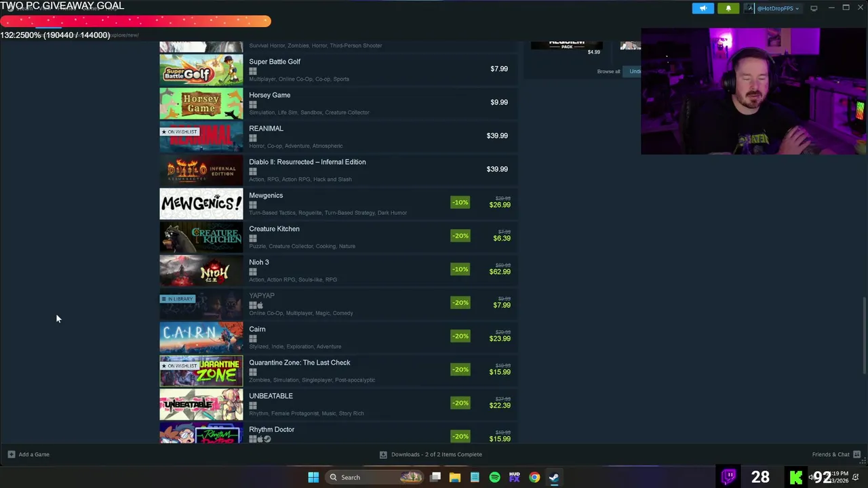Click the ON WISHLIST badge on REANIMAL
868x488 pixels.
[179, 131]
